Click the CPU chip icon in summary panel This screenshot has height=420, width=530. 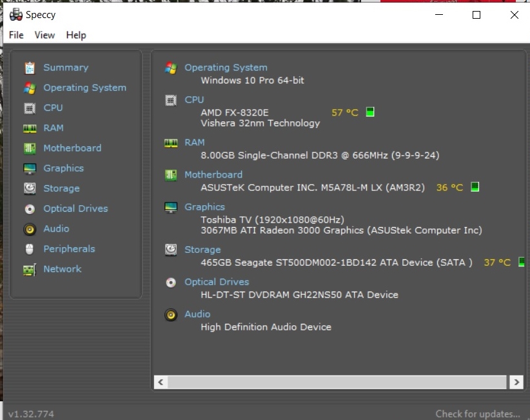coord(171,101)
